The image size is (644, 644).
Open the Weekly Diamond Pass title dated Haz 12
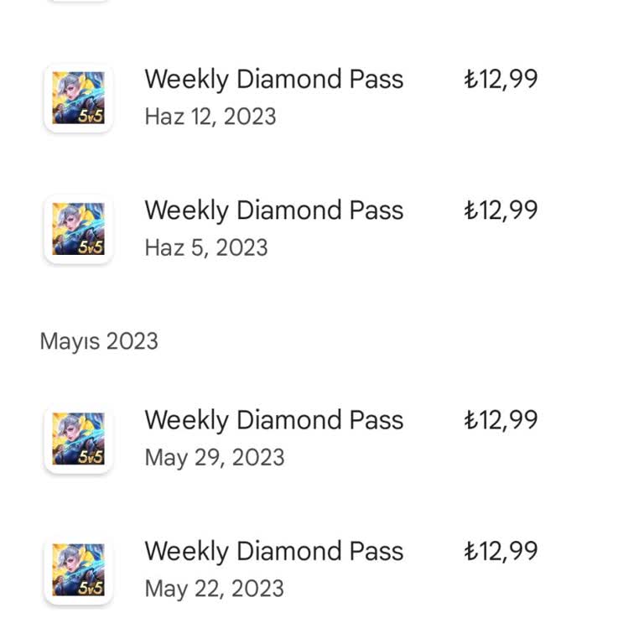(273, 80)
